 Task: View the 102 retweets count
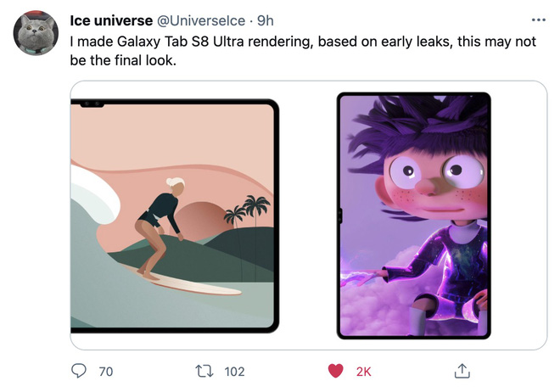click(x=234, y=372)
